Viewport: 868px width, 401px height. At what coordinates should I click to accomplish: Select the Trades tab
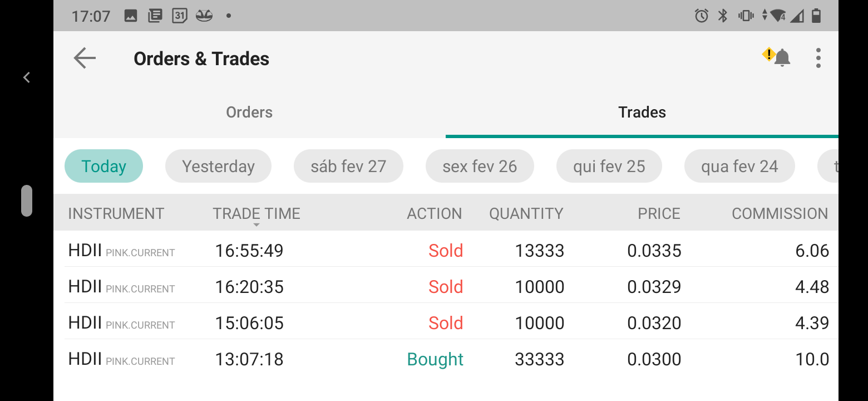[x=642, y=112]
